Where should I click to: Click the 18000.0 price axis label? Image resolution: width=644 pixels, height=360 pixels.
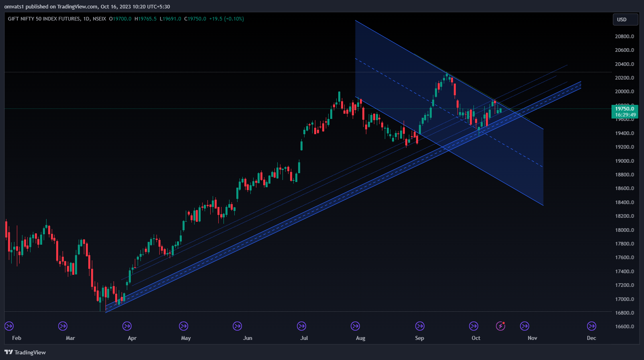624,230
